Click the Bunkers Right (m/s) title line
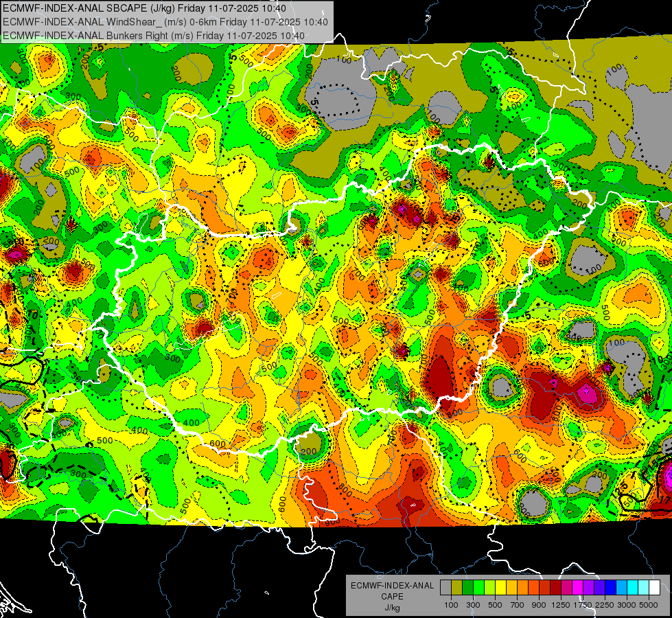The width and height of the screenshot is (672, 618). click(x=154, y=36)
